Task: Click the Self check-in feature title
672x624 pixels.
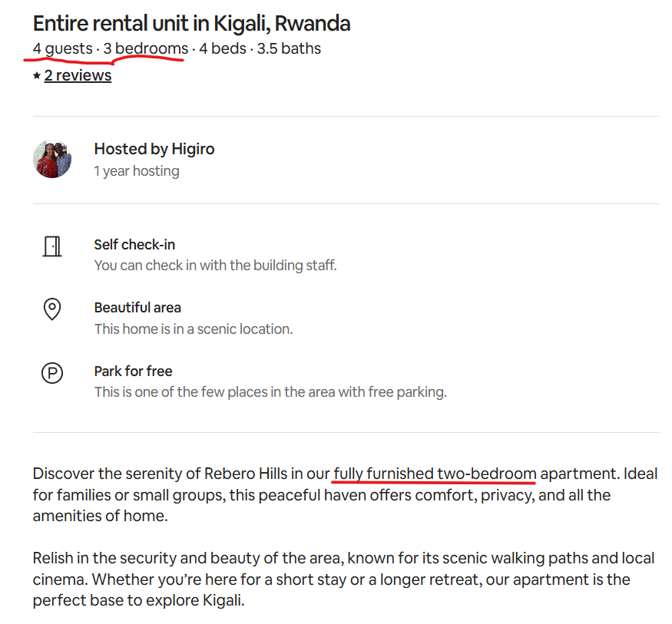Action: coord(134,245)
